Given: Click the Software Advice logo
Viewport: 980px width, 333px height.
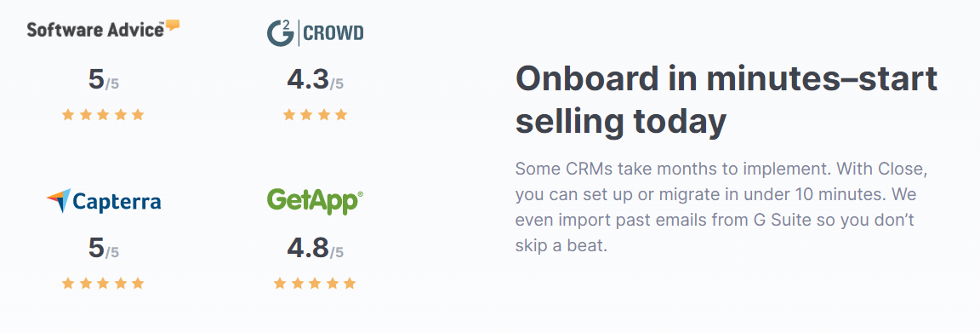Looking at the screenshot, I should [x=103, y=29].
